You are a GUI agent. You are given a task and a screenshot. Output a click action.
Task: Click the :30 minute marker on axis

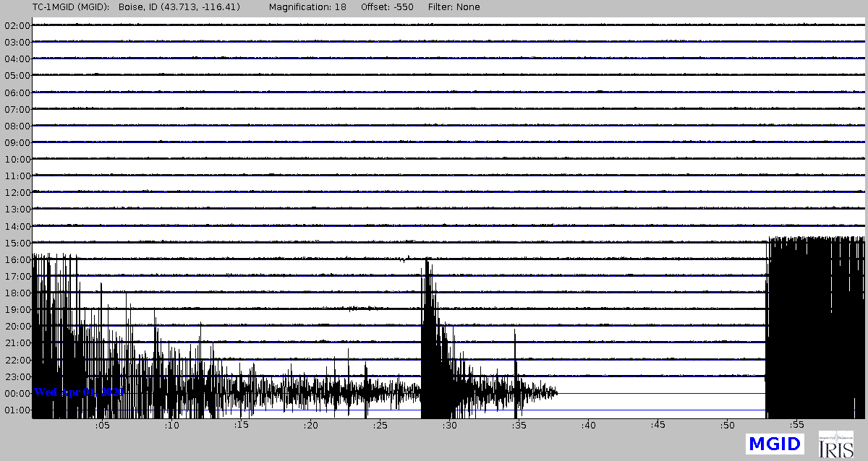(x=449, y=425)
